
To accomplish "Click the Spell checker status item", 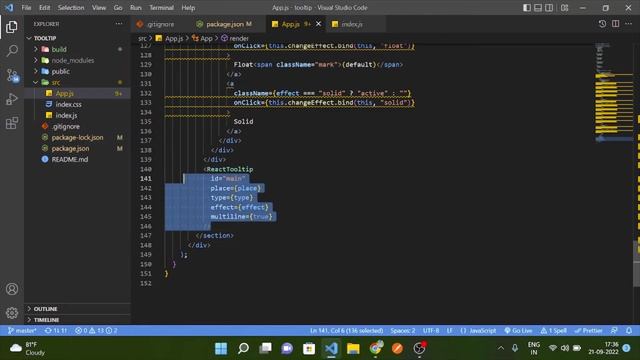I will point(554,330).
